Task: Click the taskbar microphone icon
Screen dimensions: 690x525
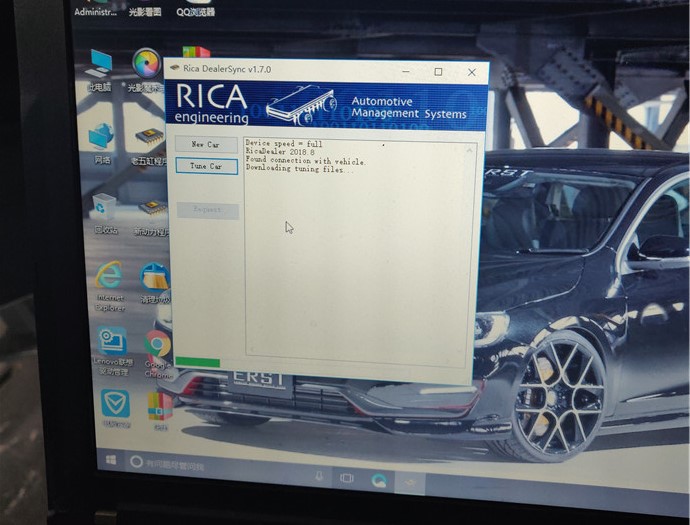Action: pos(319,476)
